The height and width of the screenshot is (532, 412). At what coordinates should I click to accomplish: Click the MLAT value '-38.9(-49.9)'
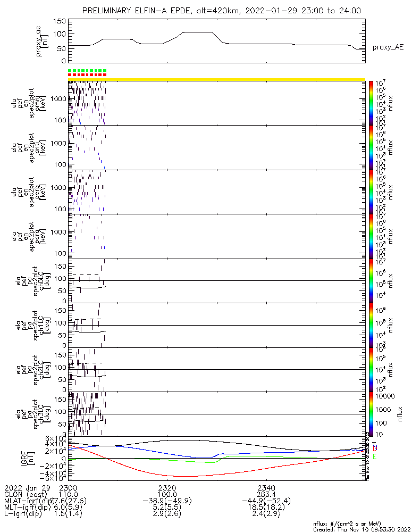tap(167, 501)
